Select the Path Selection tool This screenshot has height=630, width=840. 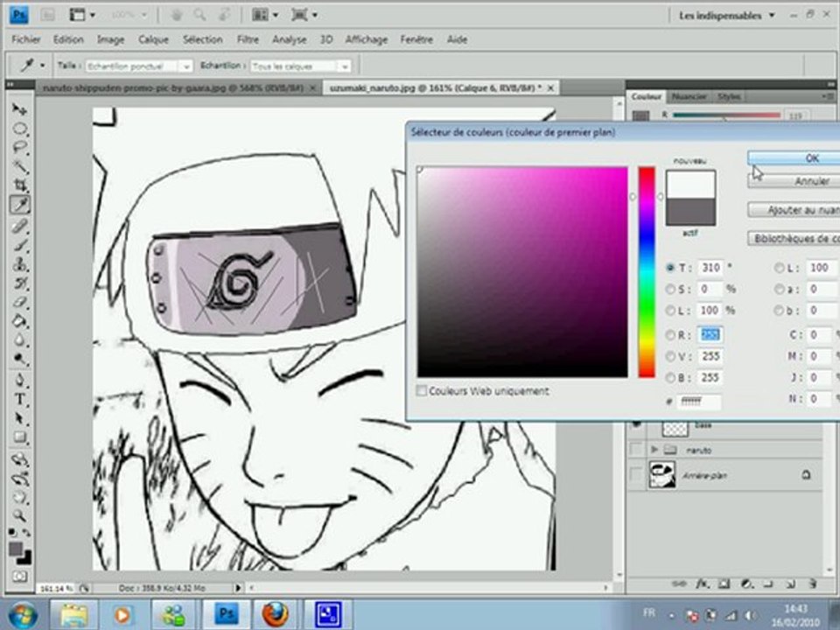pyautogui.click(x=20, y=418)
